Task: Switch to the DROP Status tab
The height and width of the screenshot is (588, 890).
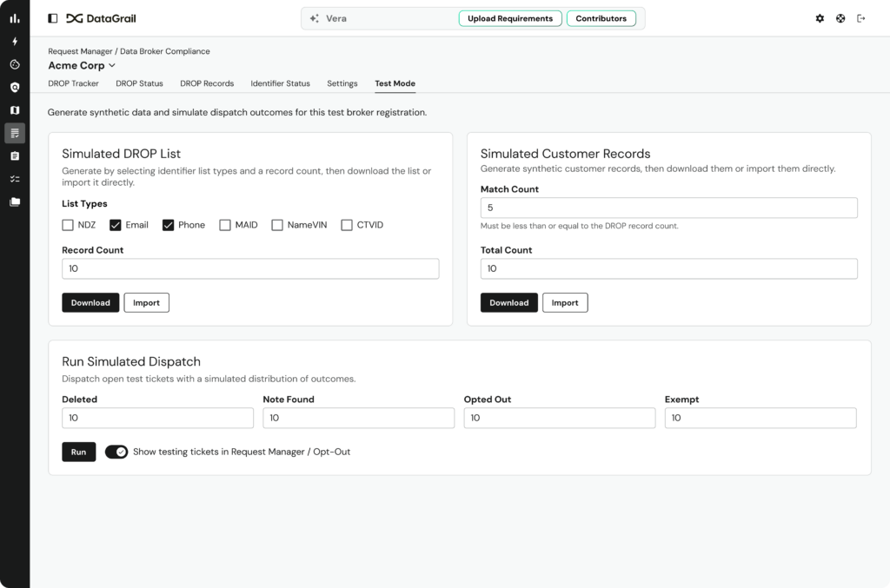Action: pyautogui.click(x=139, y=83)
